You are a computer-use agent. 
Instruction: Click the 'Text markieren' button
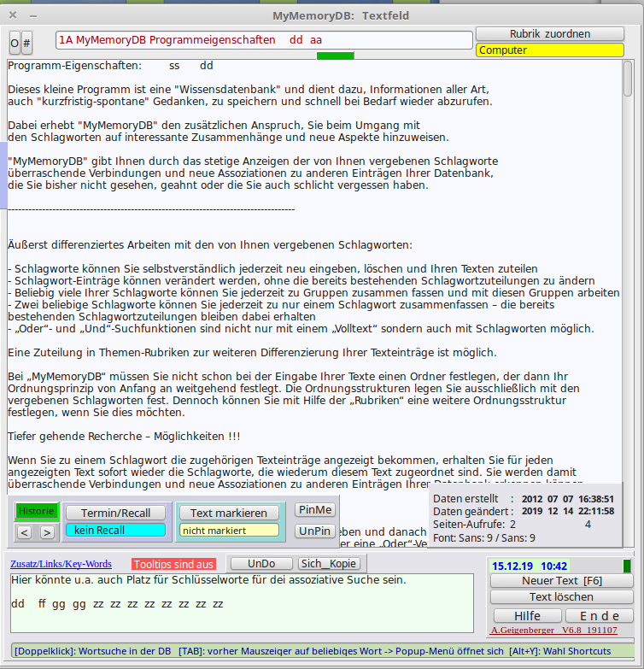tap(229, 513)
